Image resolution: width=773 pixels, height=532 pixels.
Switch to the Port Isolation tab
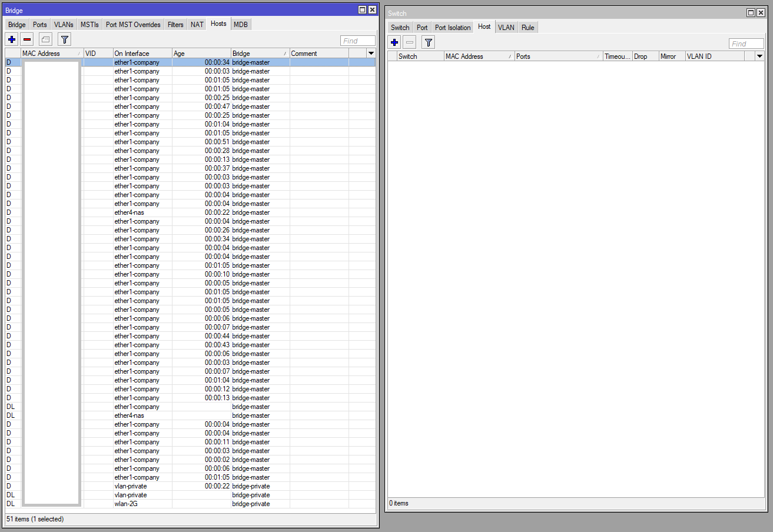pos(452,27)
